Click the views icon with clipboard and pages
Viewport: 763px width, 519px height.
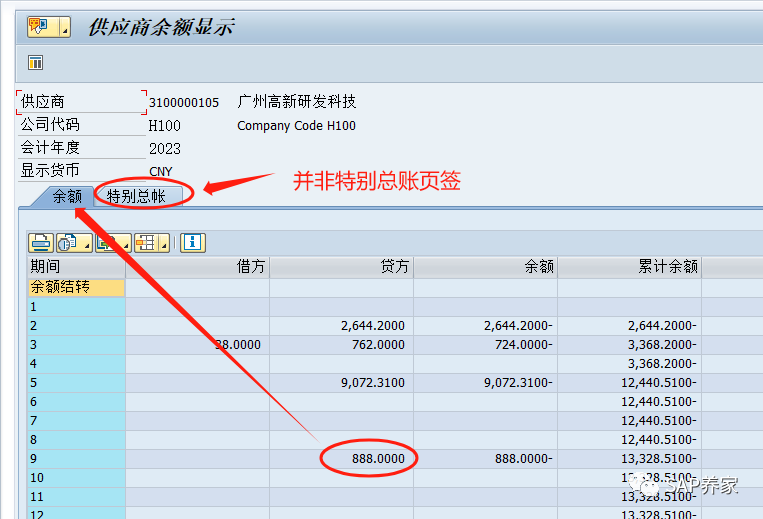[69, 243]
